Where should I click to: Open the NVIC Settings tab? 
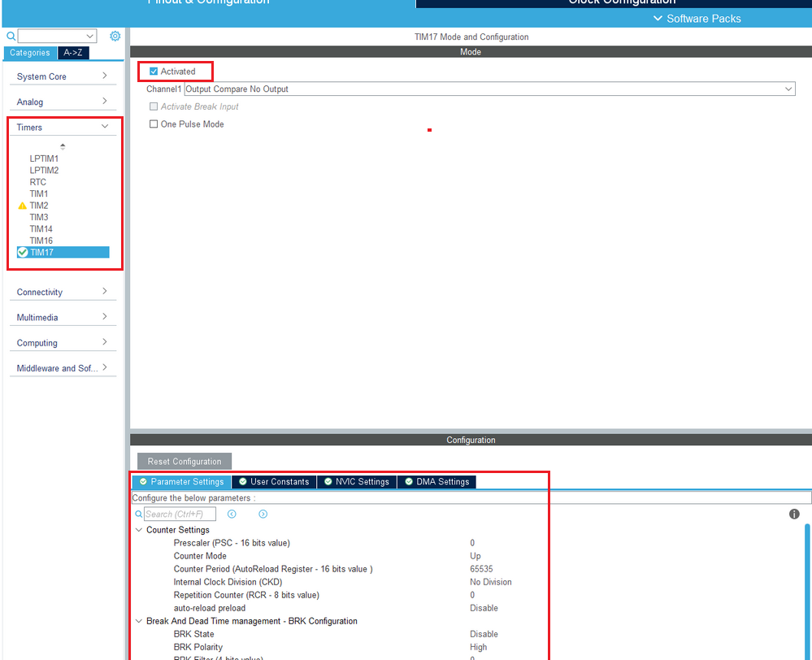pos(357,482)
